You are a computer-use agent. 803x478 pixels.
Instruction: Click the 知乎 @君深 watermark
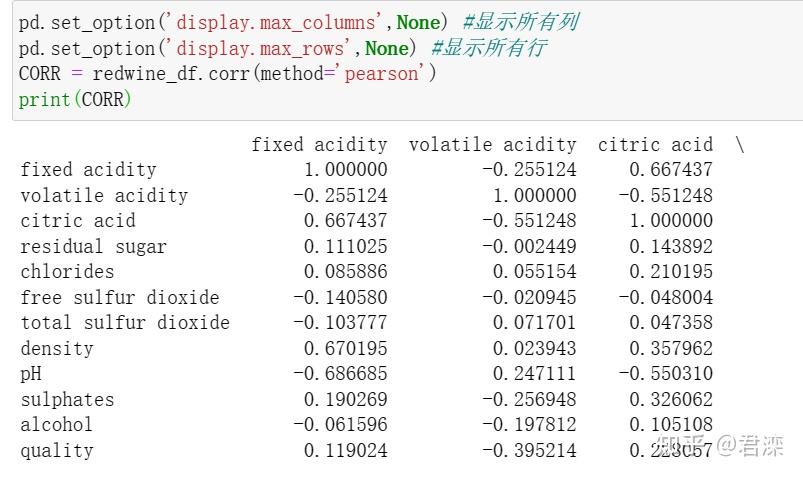pos(733,446)
